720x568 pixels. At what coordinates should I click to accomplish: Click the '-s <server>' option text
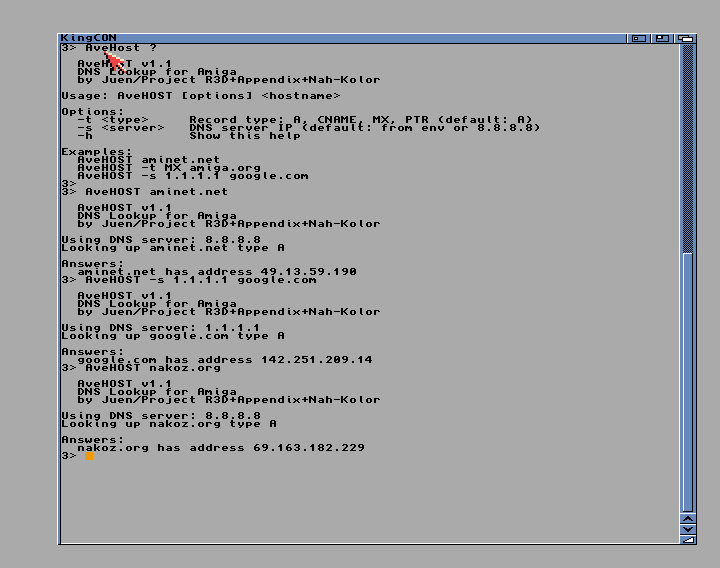[121, 128]
